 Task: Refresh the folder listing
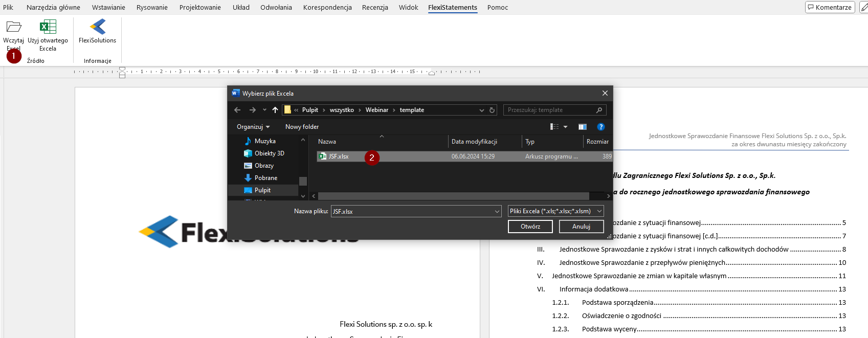492,110
